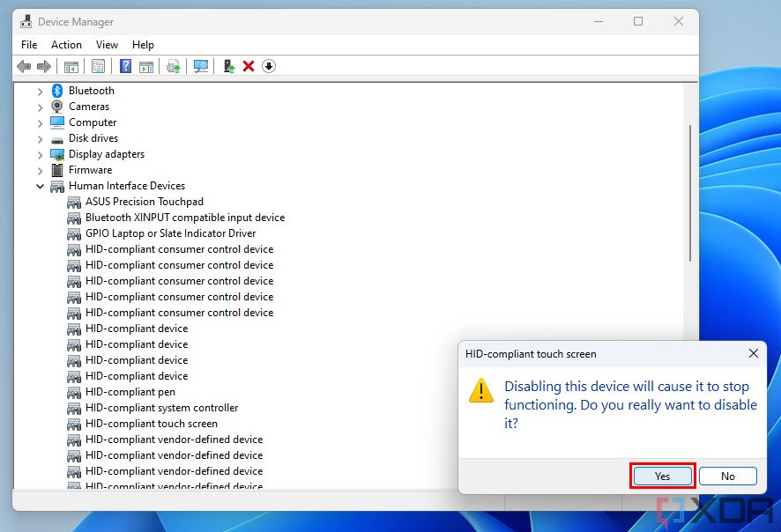Click the Help icon in the toolbar
This screenshot has width=781, height=532.
click(125, 66)
